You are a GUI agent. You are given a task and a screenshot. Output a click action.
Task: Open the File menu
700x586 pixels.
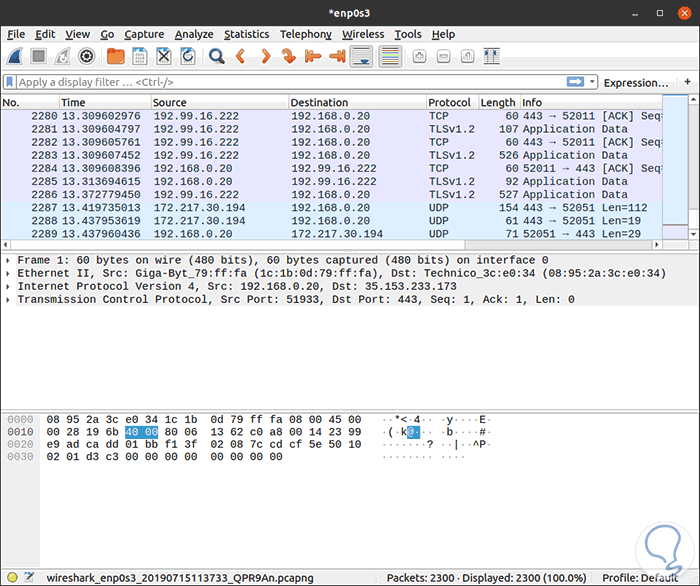click(16, 34)
